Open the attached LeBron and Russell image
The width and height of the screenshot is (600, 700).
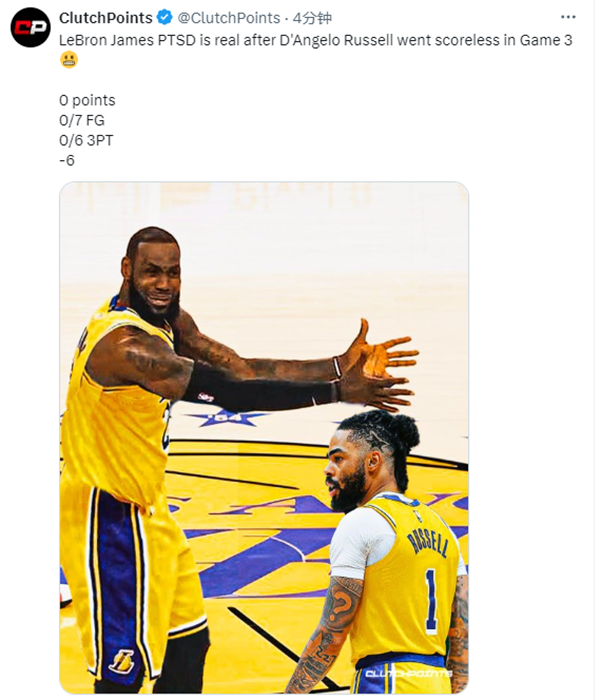(x=264, y=438)
